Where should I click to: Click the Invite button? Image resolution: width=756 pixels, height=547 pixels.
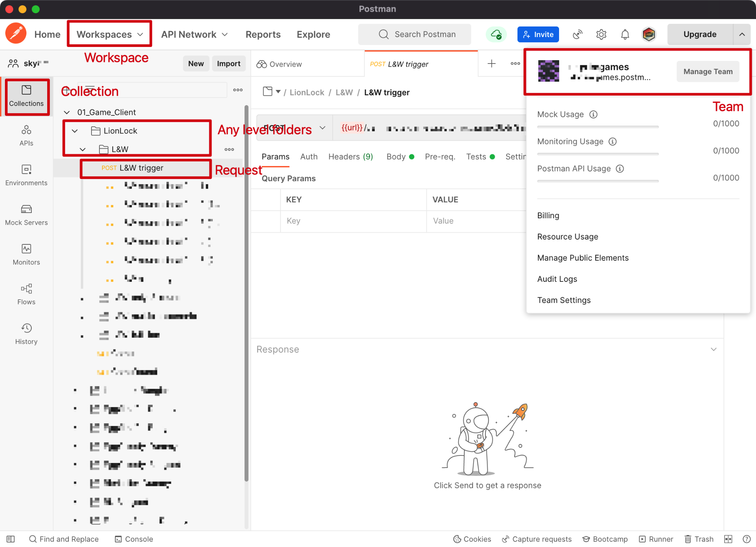tap(538, 34)
